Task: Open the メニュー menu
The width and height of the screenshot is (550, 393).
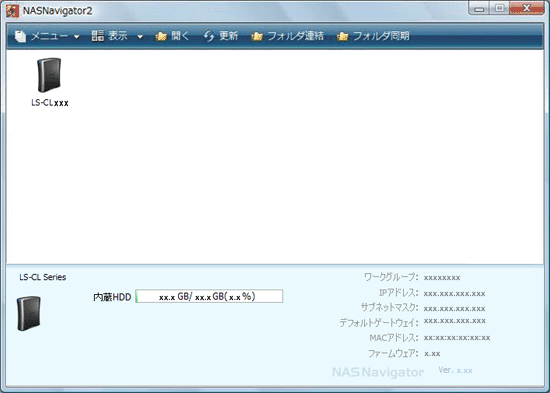Action: (x=47, y=36)
